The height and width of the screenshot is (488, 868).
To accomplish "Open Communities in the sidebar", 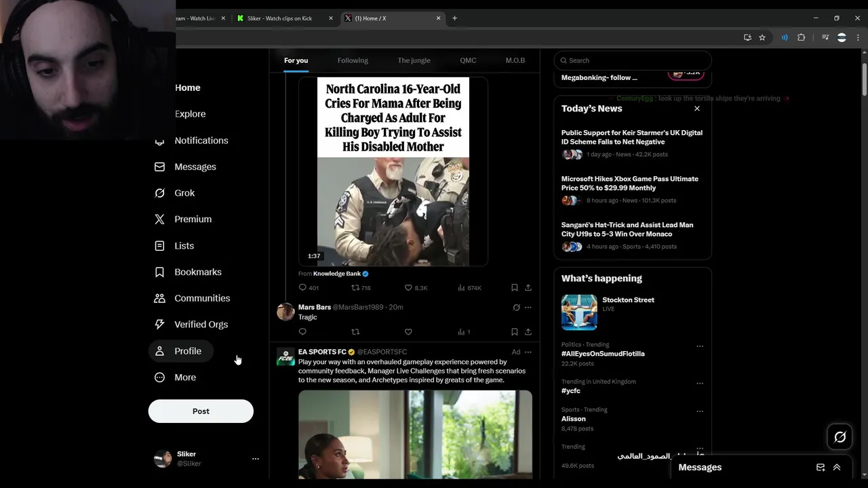I will 193,298.
